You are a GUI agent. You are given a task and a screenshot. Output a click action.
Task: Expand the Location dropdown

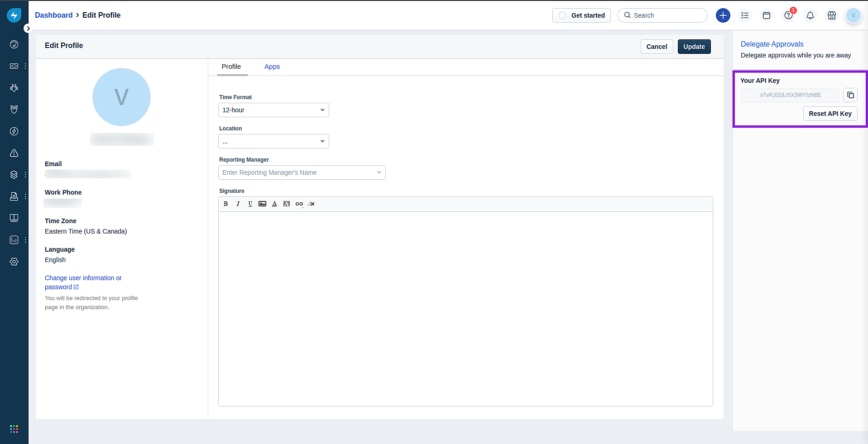pyautogui.click(x=273, y=141)
